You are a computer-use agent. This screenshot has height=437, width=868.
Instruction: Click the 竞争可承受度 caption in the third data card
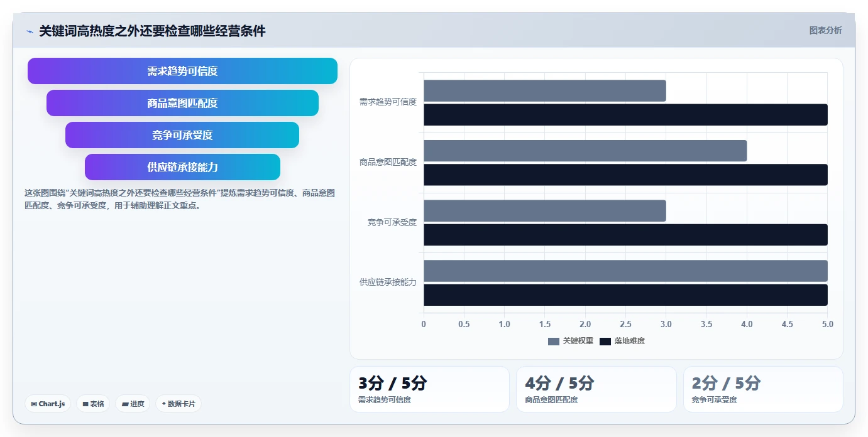(x=714, y=399)
